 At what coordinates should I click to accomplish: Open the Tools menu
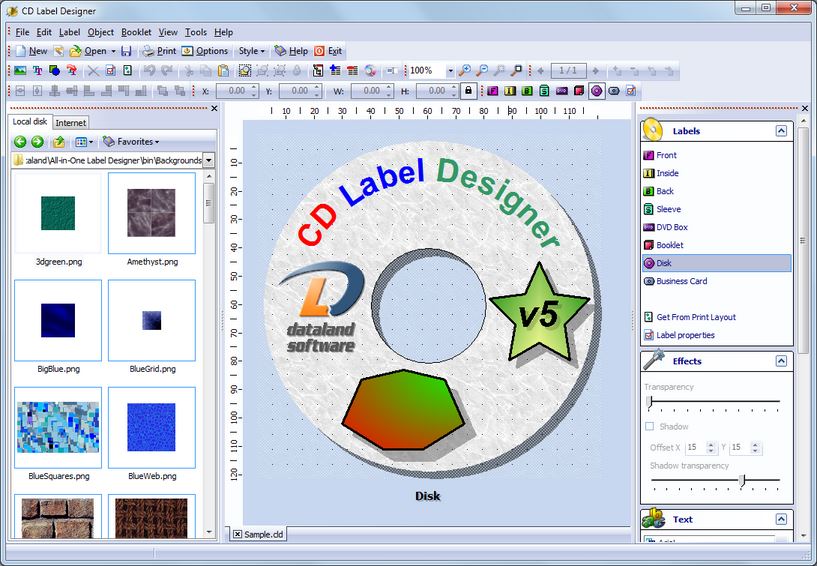(196, 32)
